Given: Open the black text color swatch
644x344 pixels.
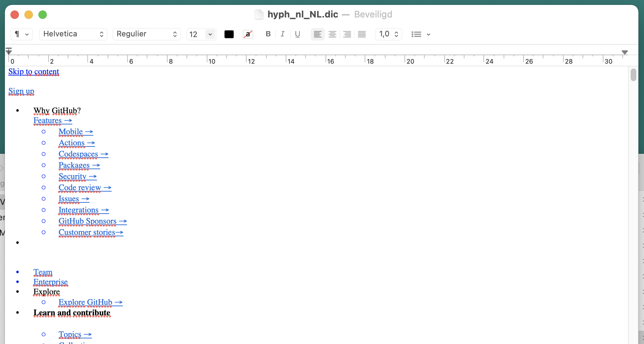Looking at the screenshot, I should coord(229,34).
